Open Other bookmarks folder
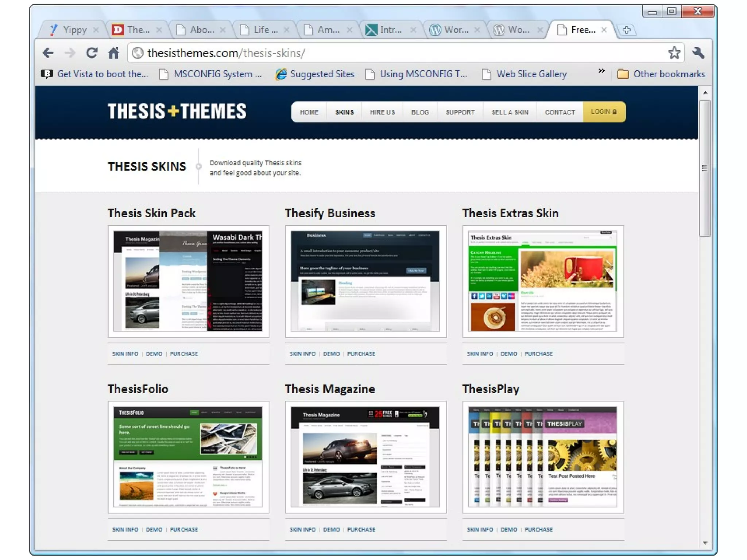The width and height of the screenshot is (747, 560). (661, 74)
